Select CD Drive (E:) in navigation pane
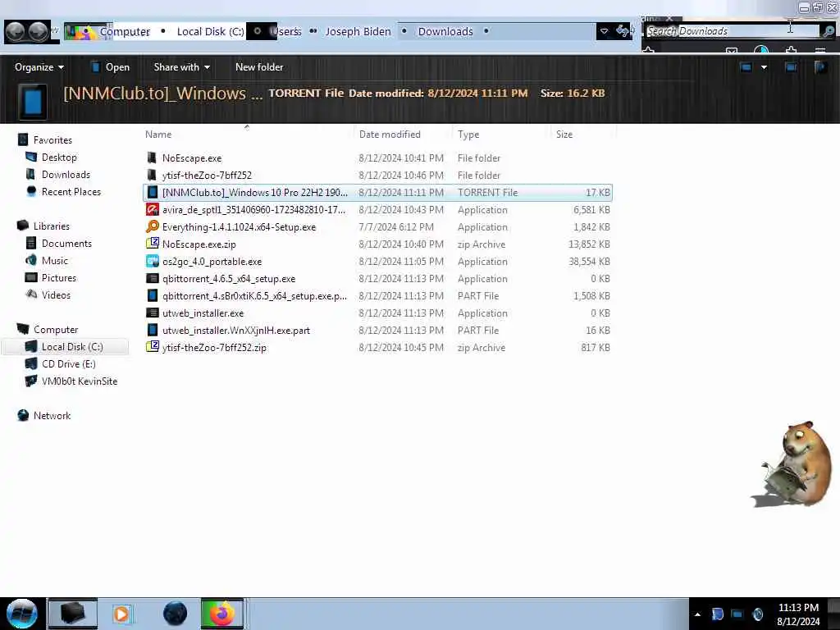Image resolution: width=840 pixels, height=630 pixels. [69, 363]
